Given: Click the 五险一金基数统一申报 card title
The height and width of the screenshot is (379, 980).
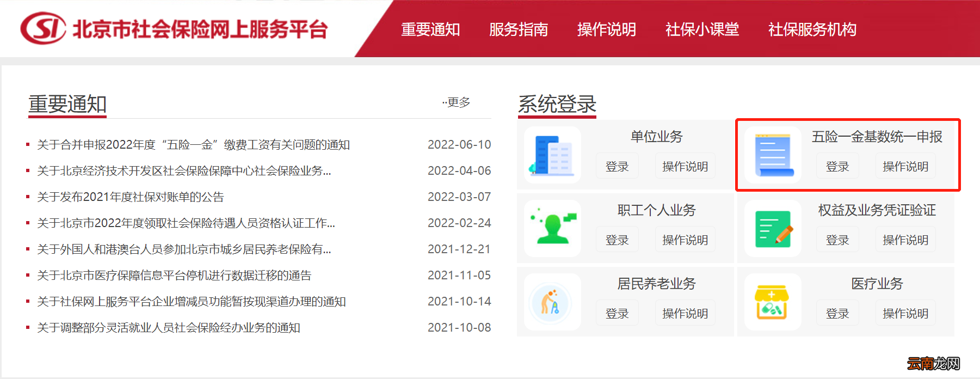Looking at the screenshot, I should coord(877,137).
